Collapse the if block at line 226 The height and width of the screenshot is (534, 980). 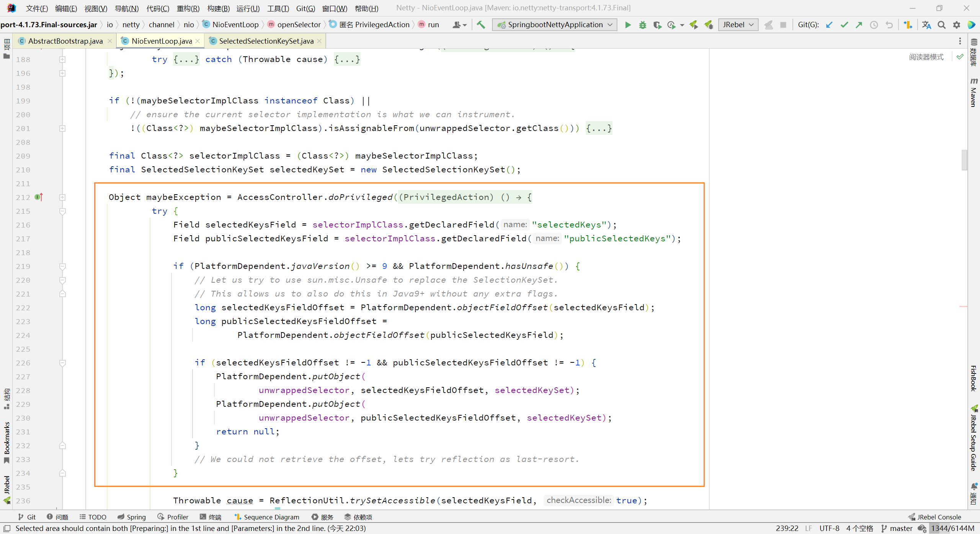click(62, 363)
